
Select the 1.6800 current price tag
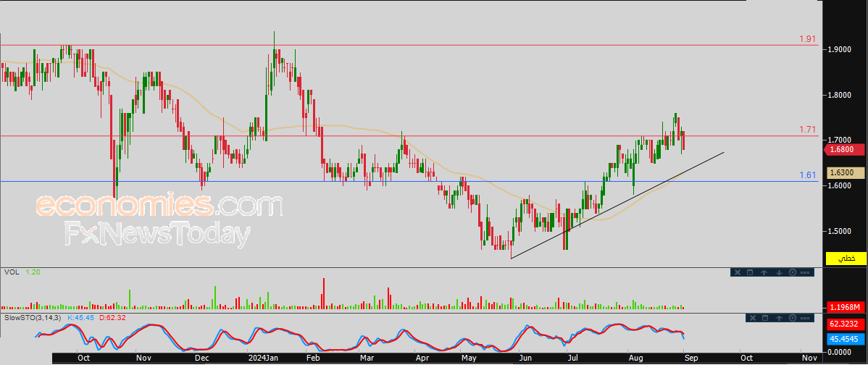(846, 148)
